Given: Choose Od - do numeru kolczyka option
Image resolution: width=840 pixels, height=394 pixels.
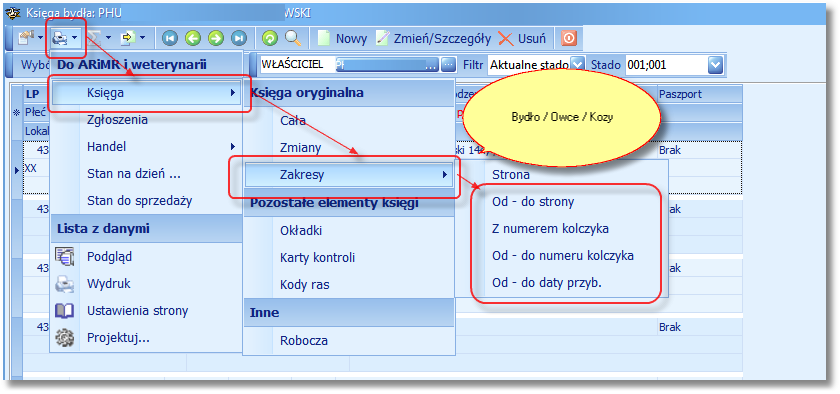Looking at the screenshot, I should pyautogui.click(x=561, y=256).
